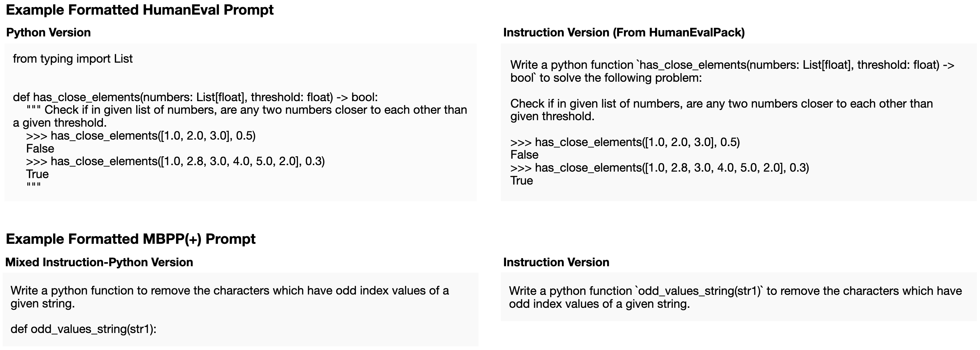Screen dimensions: 980x350
Task: Click the MBPP "Instruction Version" subheading
Action: (556, 262)
